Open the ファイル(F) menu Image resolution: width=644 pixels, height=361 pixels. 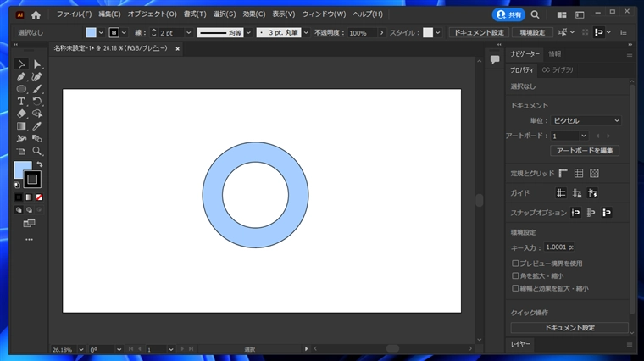tap(74, 14)
